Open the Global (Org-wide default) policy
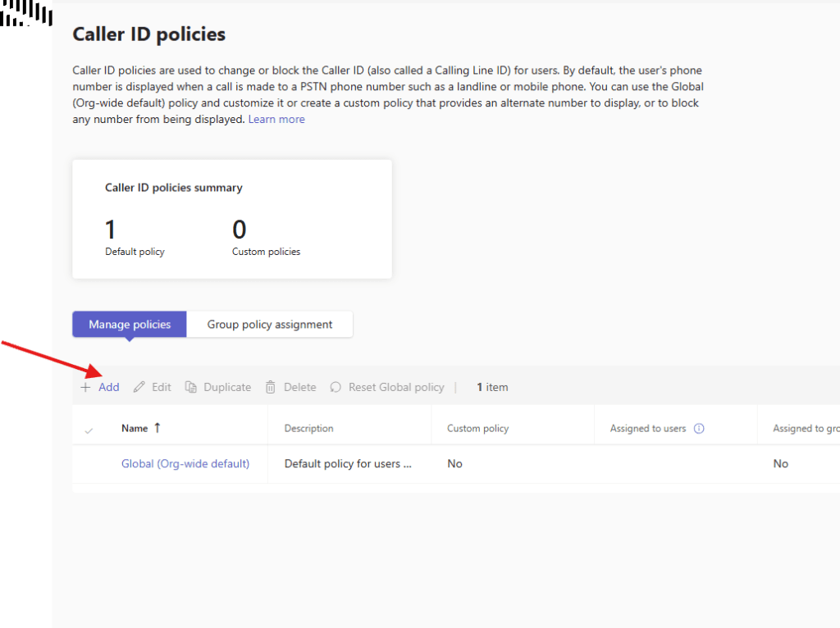This screenshot has height=628, width=840. tap(185, 463)
